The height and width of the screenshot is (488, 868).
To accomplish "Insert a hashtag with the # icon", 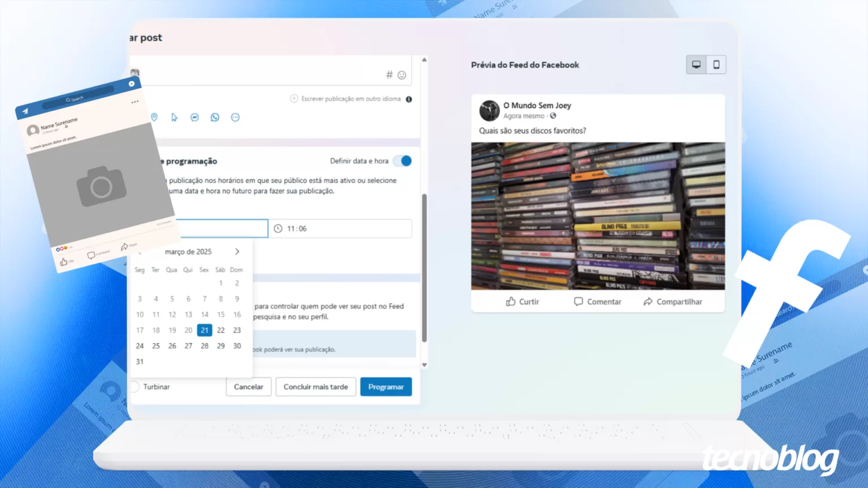I will [x=389, y=75].
